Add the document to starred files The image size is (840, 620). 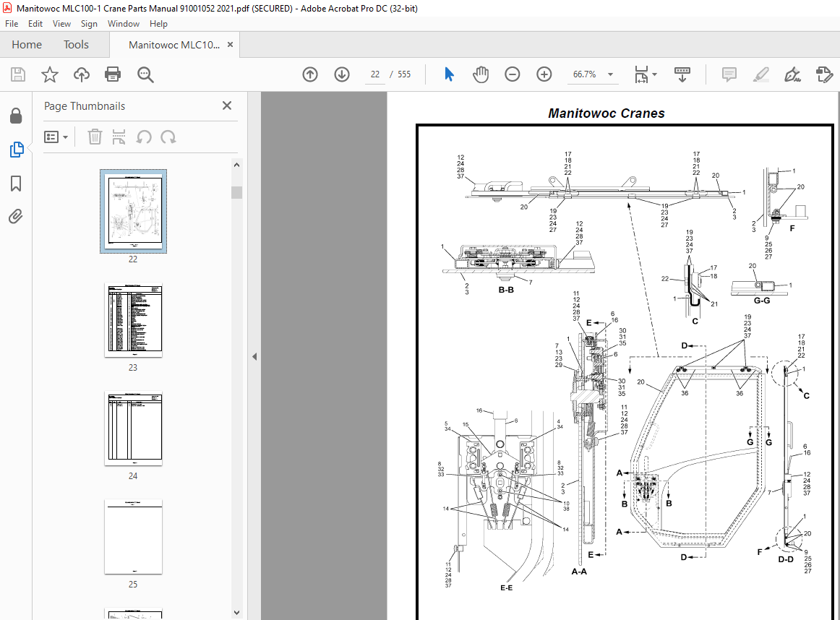(x=50, y=74)
